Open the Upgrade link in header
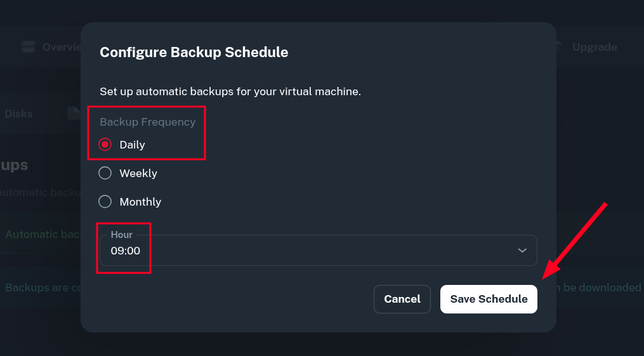Image resolution: width=644 pixels, height=356 pixels. tap(594, 47)
